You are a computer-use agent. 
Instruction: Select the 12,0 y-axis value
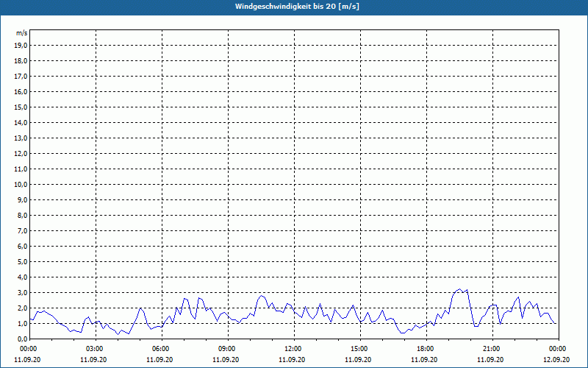[21, 154]
